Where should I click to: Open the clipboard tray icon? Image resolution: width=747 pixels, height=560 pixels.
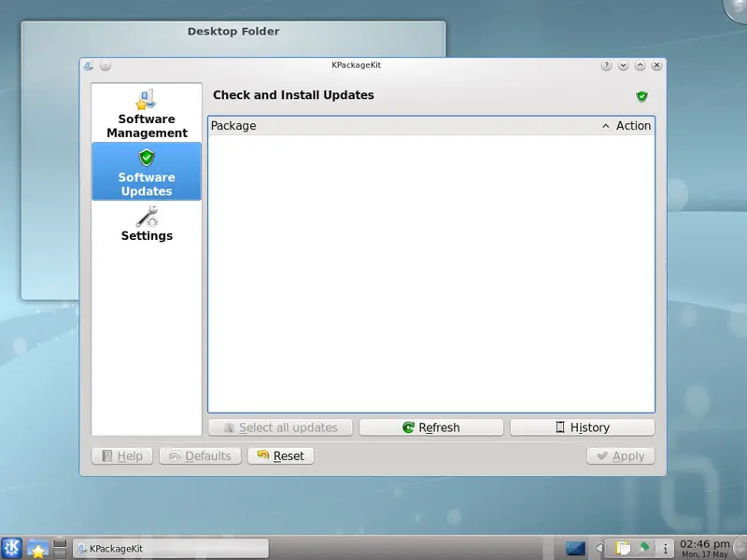tap(622, 548)
